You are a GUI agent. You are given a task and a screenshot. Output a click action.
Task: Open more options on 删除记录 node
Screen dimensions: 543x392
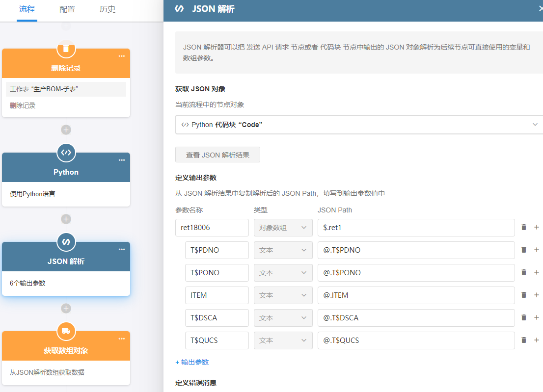point(121,56)
